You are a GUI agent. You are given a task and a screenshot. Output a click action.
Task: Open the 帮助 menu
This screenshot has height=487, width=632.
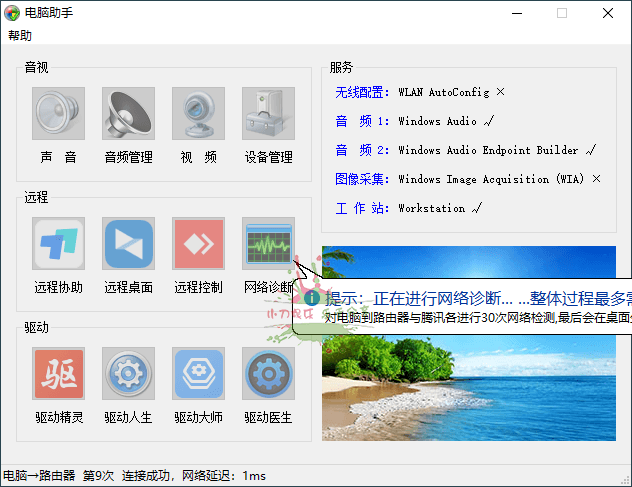[19, 35]
